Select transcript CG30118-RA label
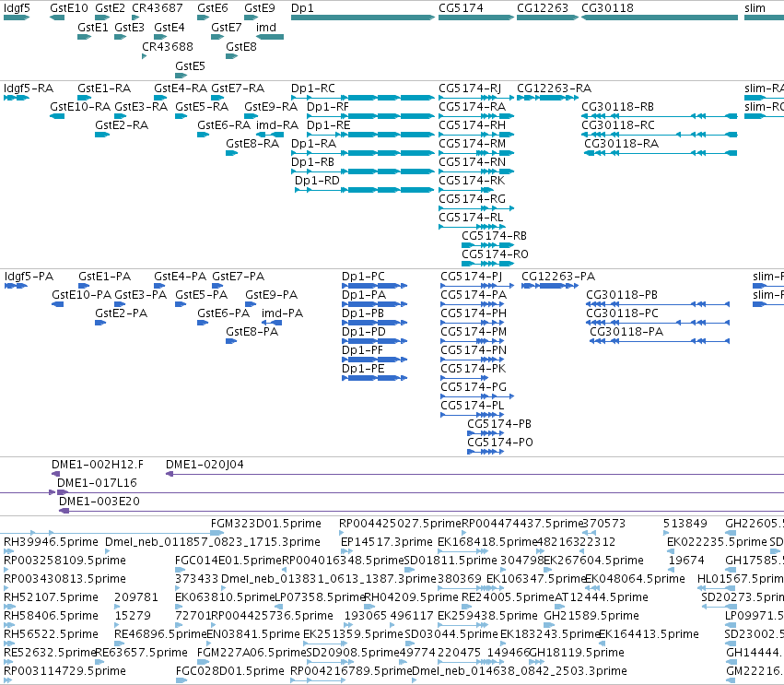The image size is (784, 685). (622, 144)
